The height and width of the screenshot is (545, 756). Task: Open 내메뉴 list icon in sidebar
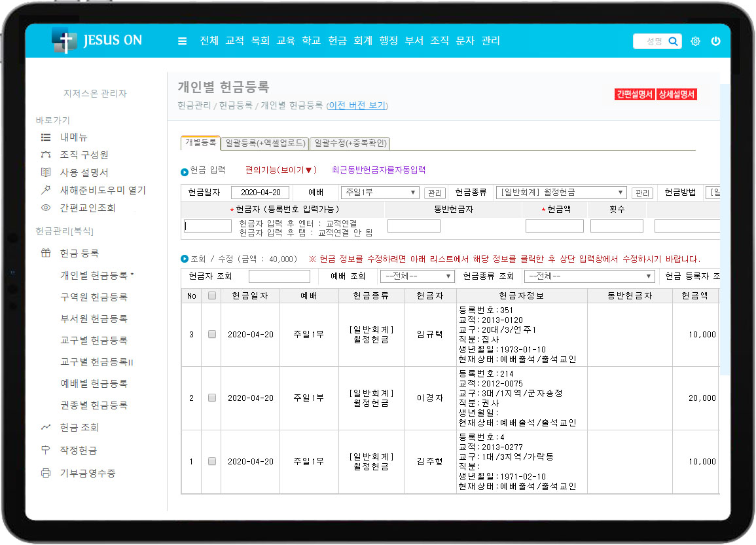46,138
